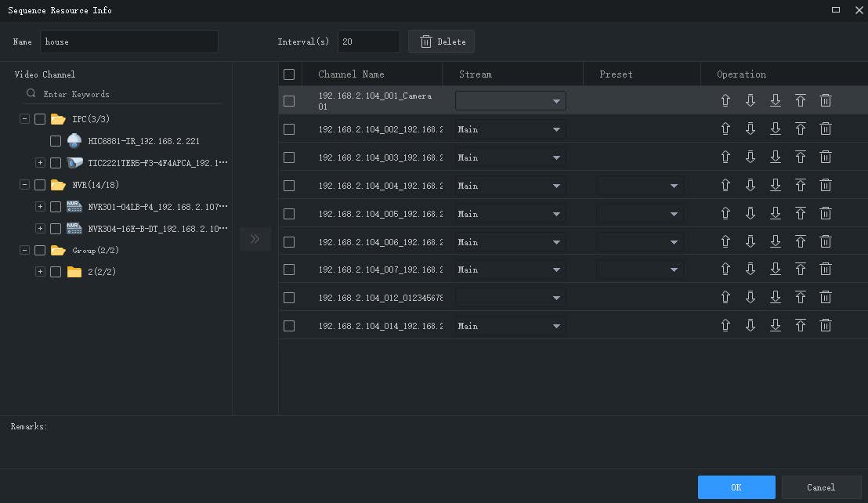Delete the 104_003 channel row
868x503 pixels.
(826, 157)
